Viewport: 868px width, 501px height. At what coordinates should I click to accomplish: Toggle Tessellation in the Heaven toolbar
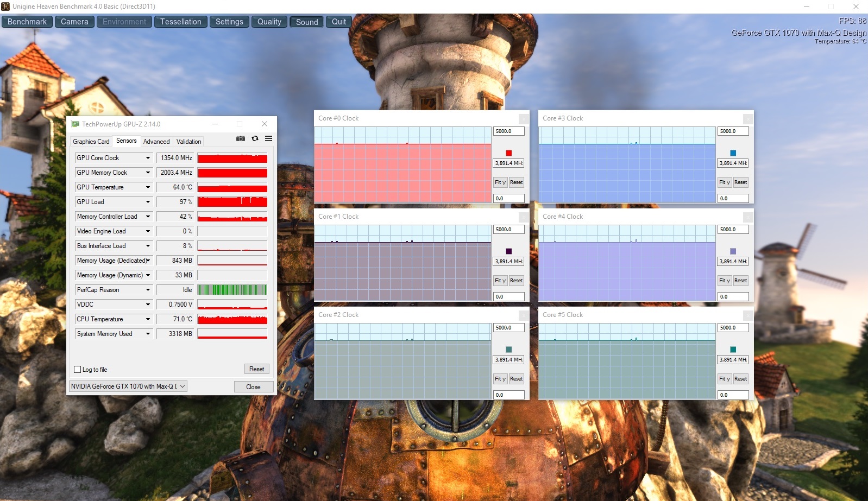click(180, 22)
